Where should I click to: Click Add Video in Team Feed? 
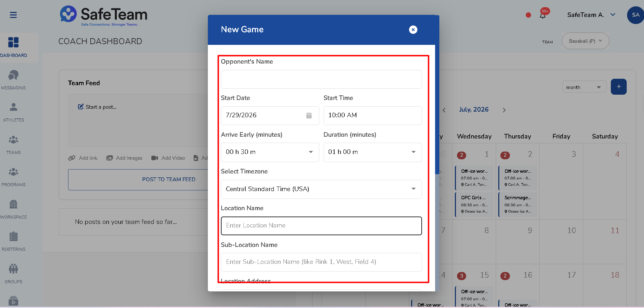click(168, 158)
